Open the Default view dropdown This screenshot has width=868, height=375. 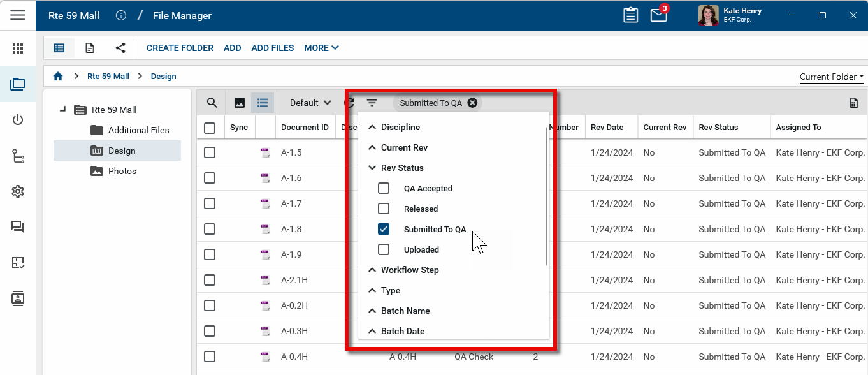[310, 103]
